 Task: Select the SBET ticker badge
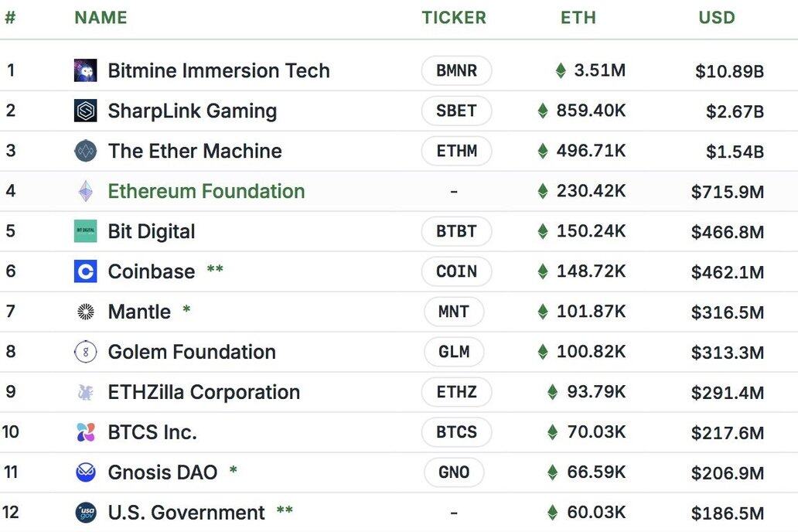456,111
